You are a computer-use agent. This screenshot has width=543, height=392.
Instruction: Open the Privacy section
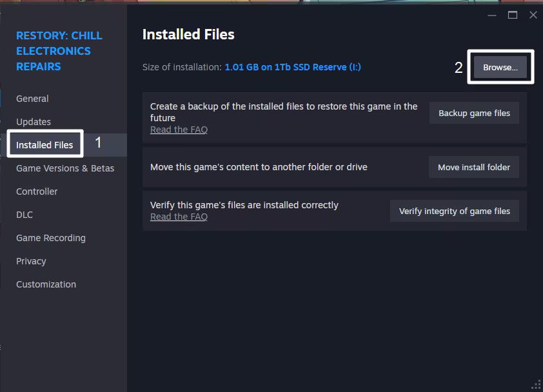pos(31,261)
